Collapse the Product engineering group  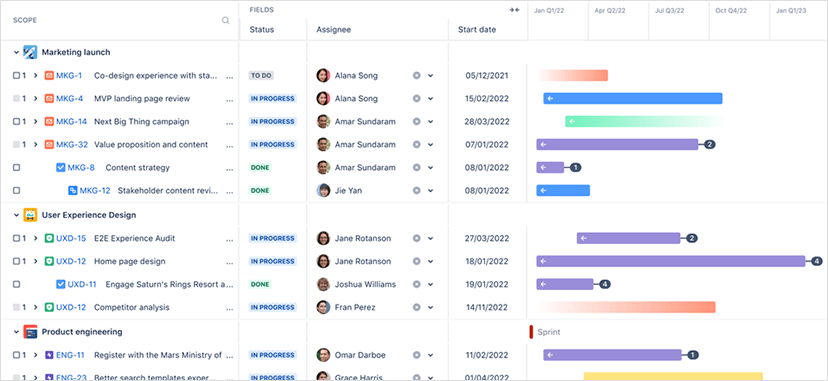tap(16, 332)
